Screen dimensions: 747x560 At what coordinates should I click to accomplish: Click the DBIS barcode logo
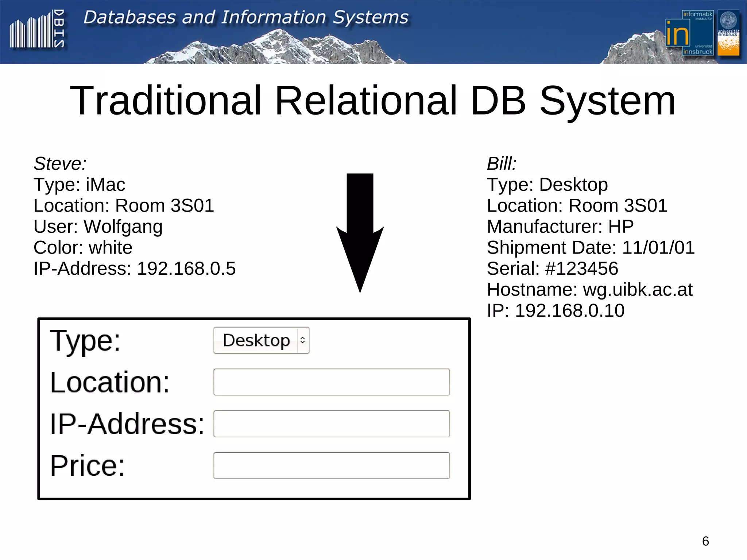[x=37, y=29]
